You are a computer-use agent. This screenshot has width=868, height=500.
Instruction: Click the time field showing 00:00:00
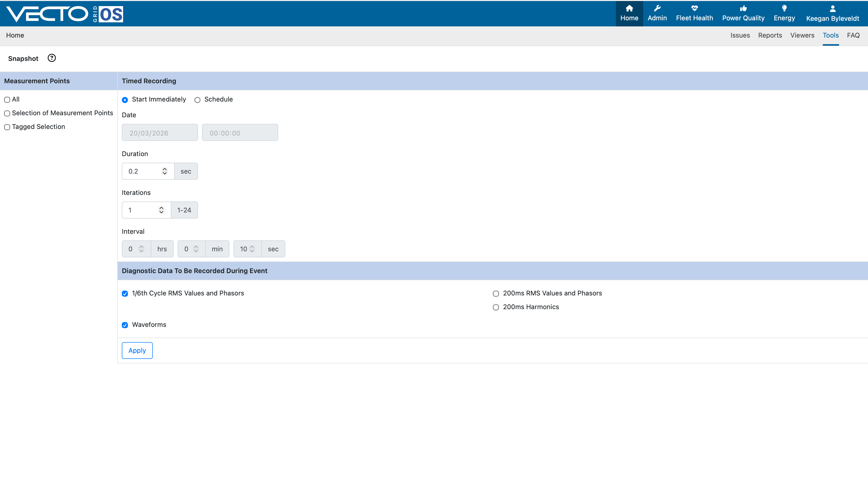point(240,132)
